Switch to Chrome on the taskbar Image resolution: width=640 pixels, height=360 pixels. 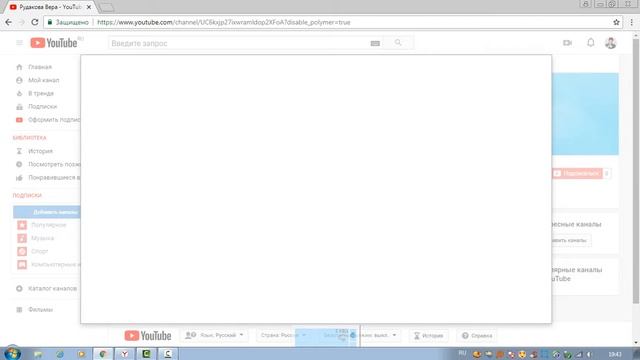click(x=103, y=354)
